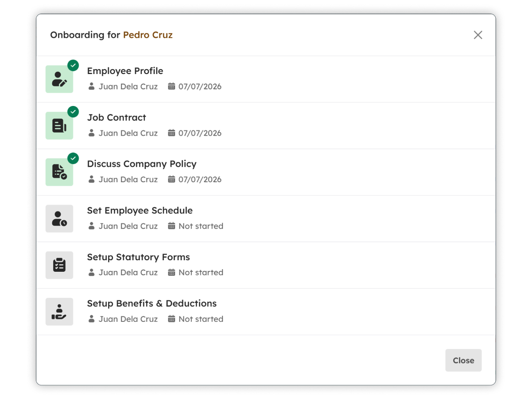This screenshot has height=399, width=532.
Task: Select the Employee Profile step title
Action: pyautogui.click(x=125, y=71)
